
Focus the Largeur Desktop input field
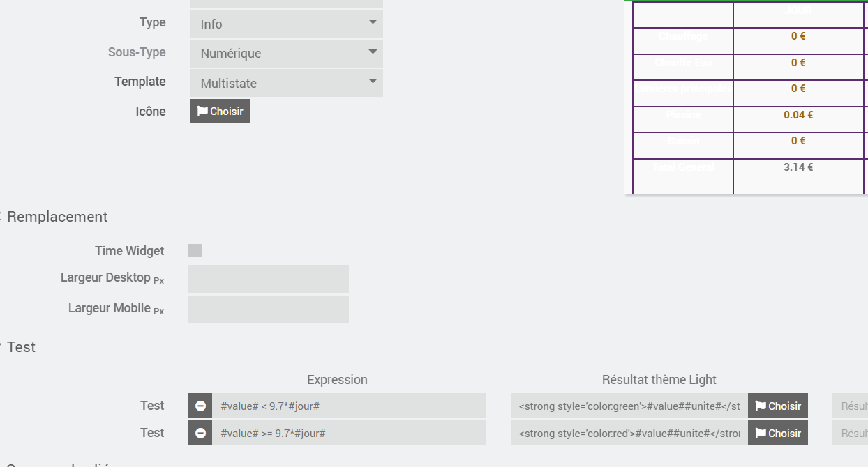[269, 279]
